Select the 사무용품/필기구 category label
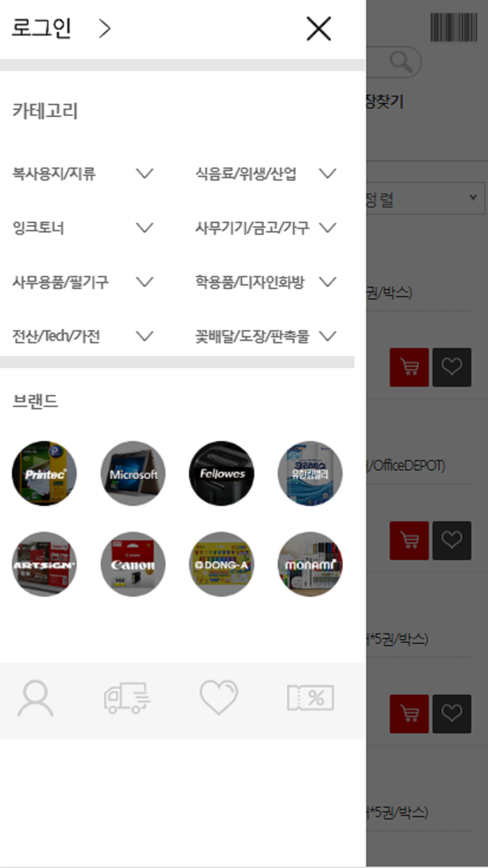The height and width of the screenshot is (868, 488). click(x=60, y=283)
